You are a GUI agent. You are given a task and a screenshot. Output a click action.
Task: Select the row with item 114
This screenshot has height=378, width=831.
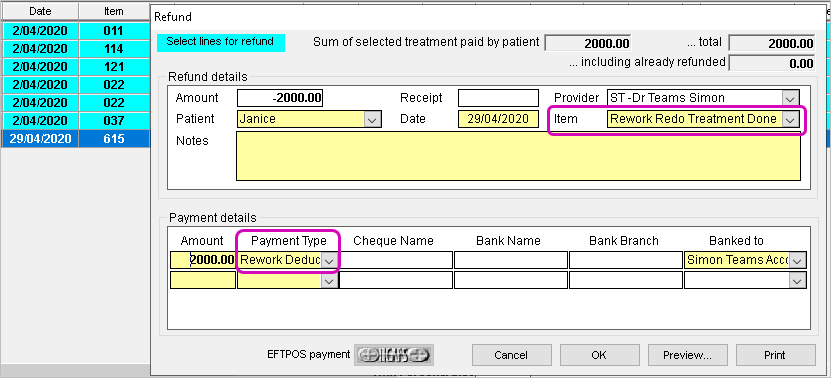[75, 49]
